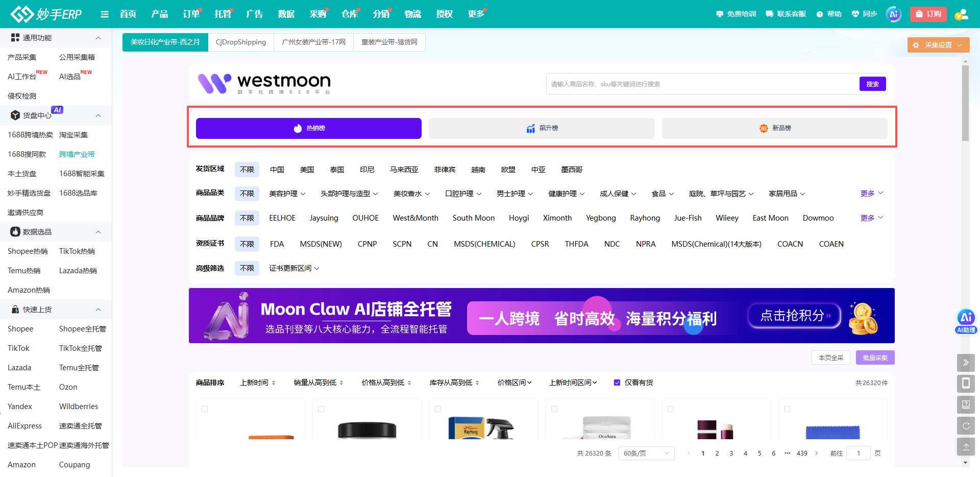
Task: Filter by South Moon brand
Action: tap(473, 218)
